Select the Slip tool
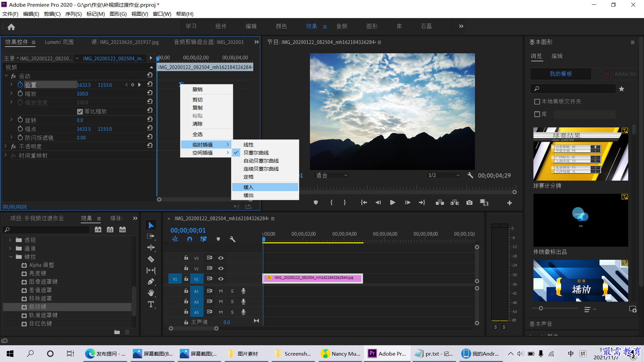 tap(151, 270)
